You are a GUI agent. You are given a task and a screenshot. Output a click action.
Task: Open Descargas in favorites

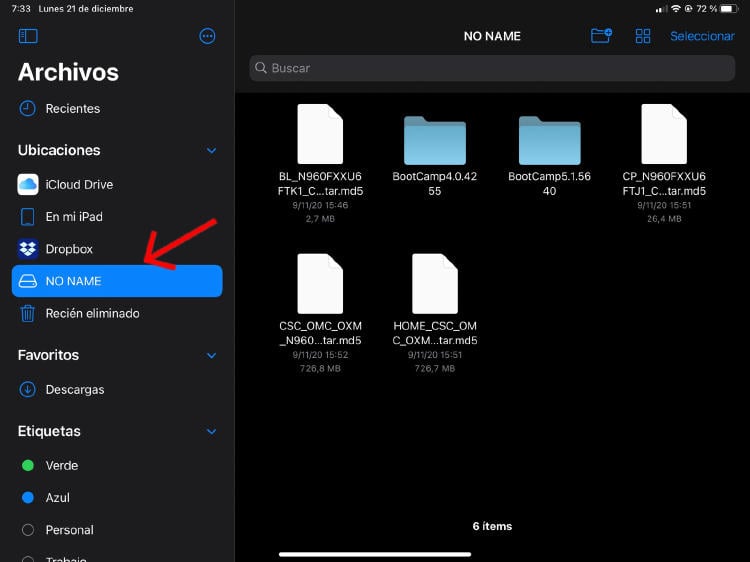click(74, 390)
